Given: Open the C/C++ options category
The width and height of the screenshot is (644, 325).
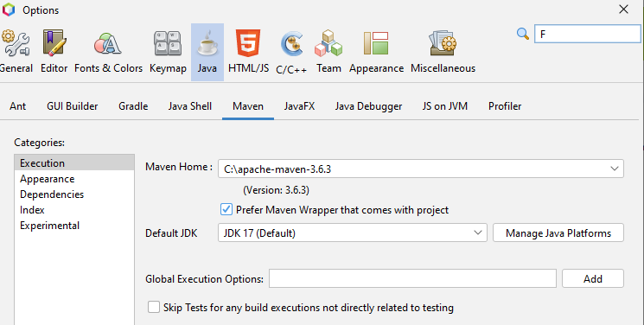Looking at the screenshot, I should tap(291, 52).
